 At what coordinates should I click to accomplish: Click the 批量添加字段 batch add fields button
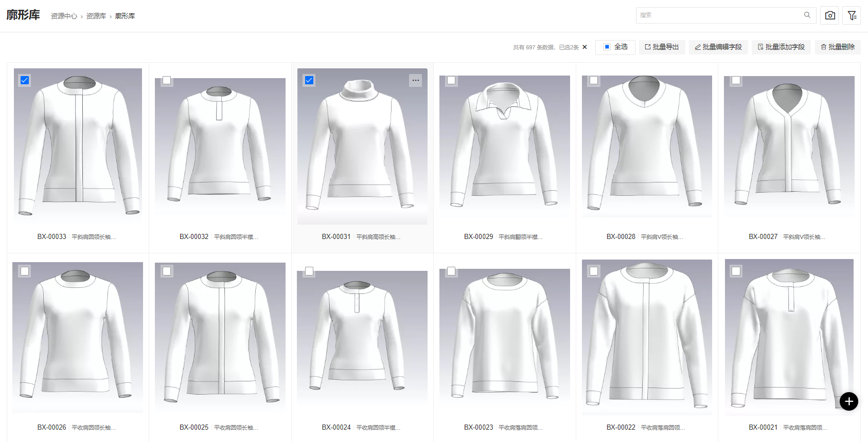781,47
